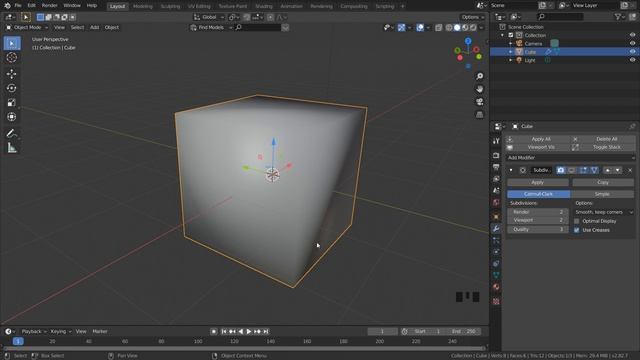Select solid viewport shading
640x360 pixels.
pos(457,28)
